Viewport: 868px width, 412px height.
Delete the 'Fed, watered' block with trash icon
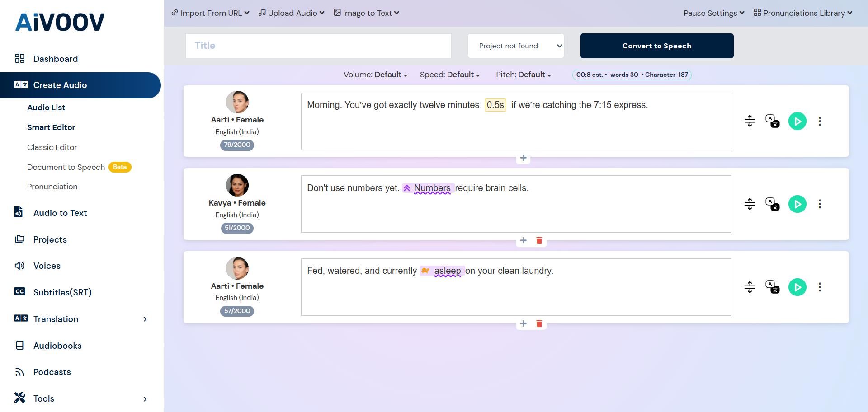[539, 323]
